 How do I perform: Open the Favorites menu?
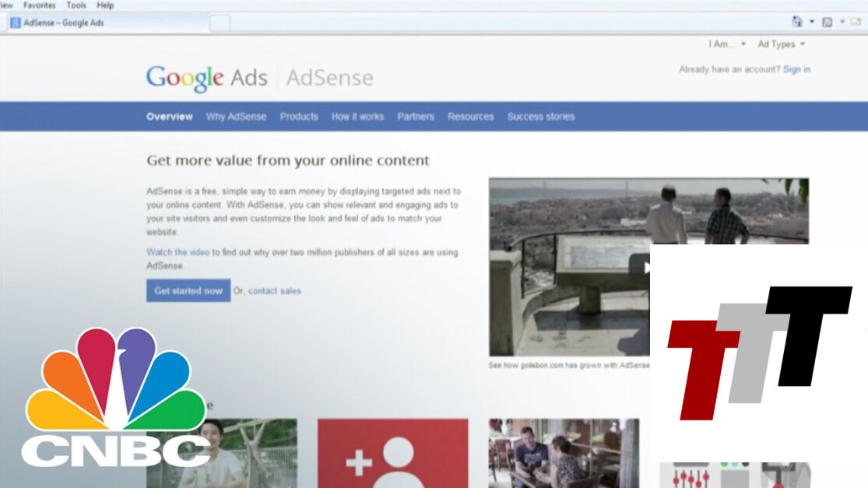click(39, 5)
